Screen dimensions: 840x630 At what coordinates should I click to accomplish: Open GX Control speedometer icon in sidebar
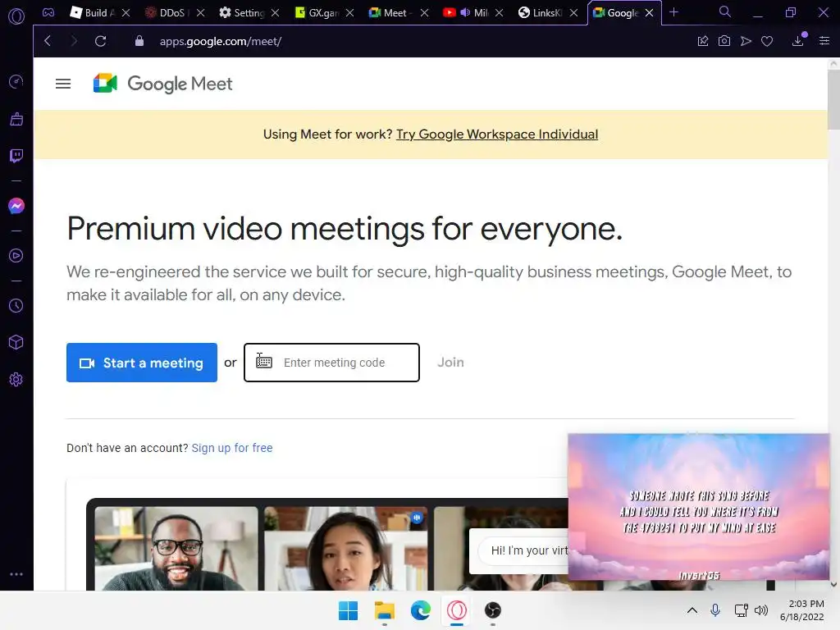(16, 81)
